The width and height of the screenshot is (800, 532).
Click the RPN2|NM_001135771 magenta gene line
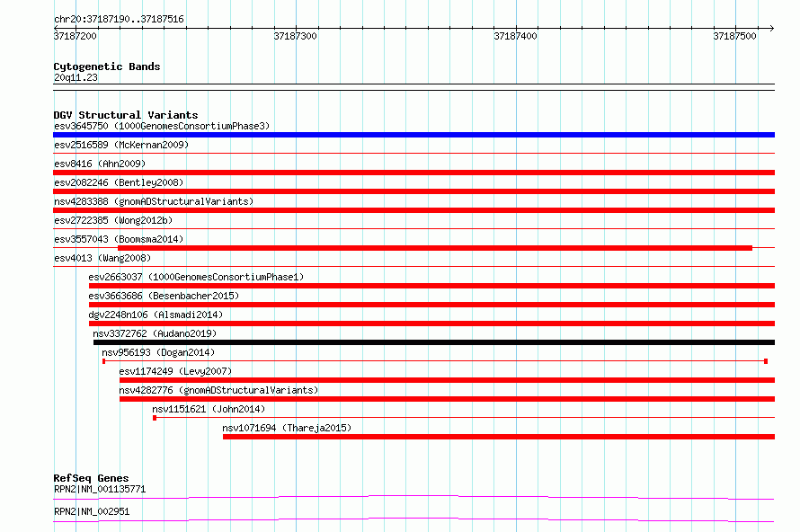point(413,497)
